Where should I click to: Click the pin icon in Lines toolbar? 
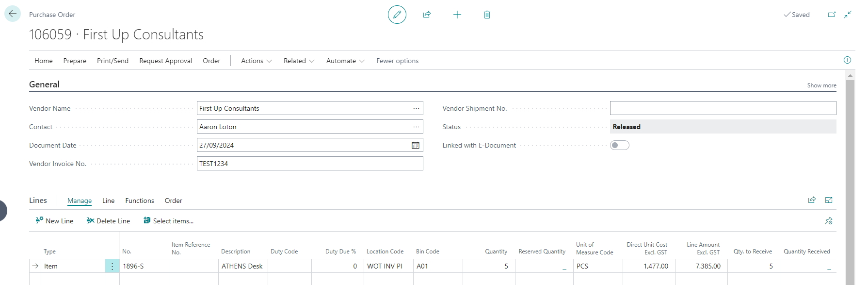click(829, 221)
